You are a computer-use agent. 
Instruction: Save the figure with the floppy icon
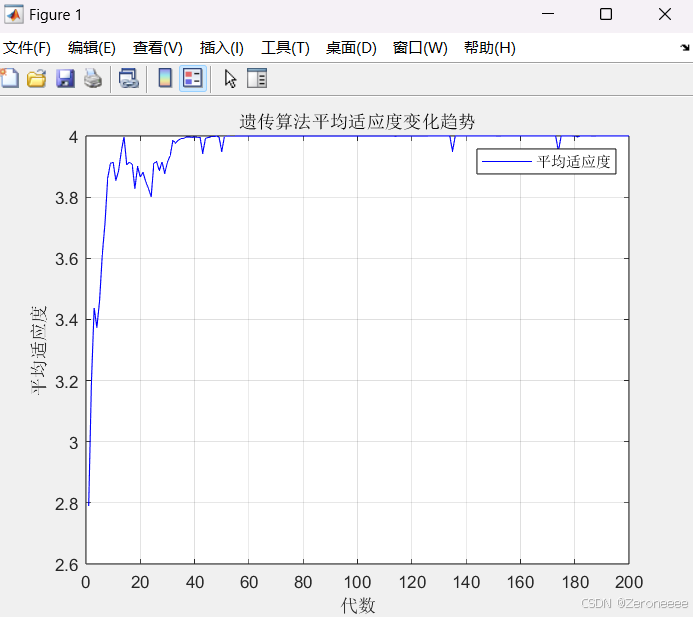pyautogui.click(x=65, y=79)
